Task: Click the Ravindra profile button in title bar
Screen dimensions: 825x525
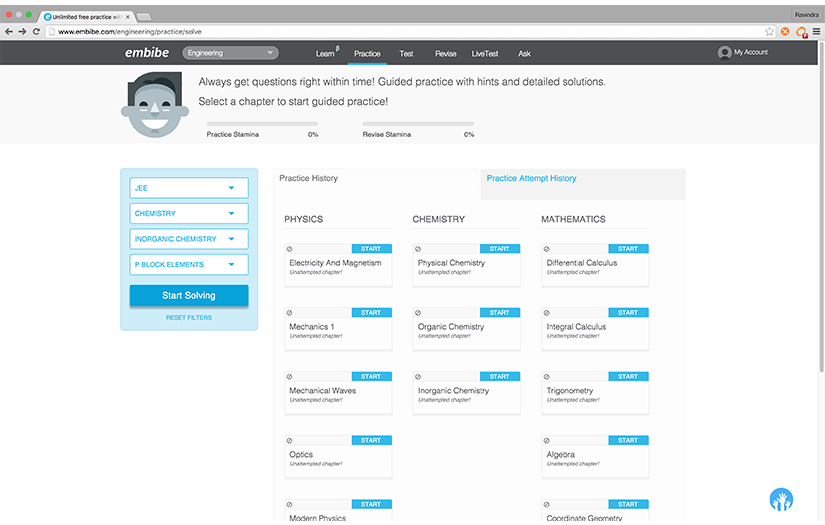Action: pyautogui.click(x=807, y=15)
